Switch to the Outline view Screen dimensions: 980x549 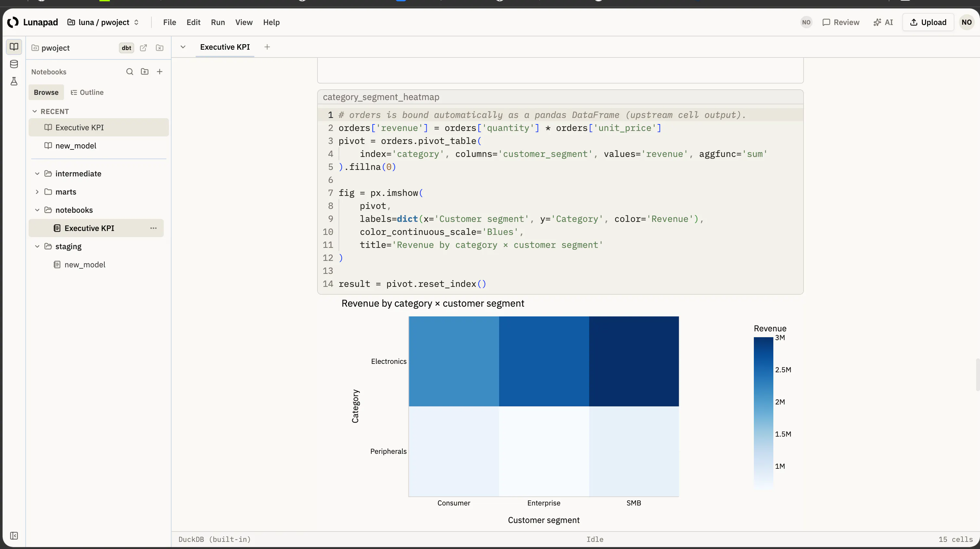click(x=87, y=93)
